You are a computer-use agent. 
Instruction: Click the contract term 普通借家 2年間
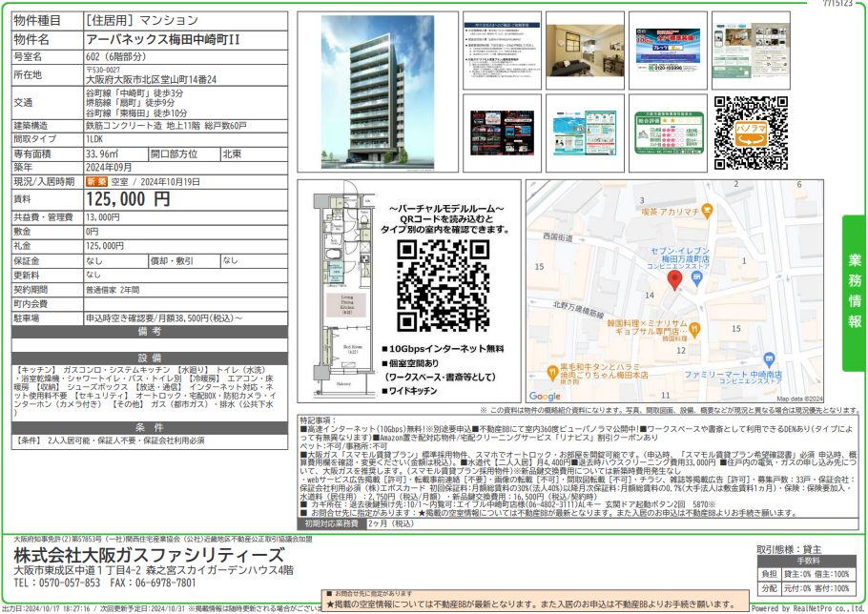(x=113, y=290)
